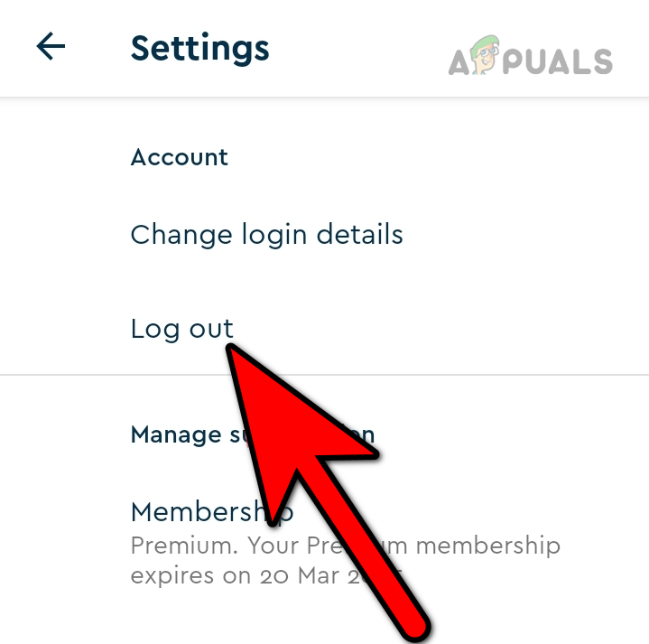Click the 'expires on 20 Mar' line

click(266, 576)
